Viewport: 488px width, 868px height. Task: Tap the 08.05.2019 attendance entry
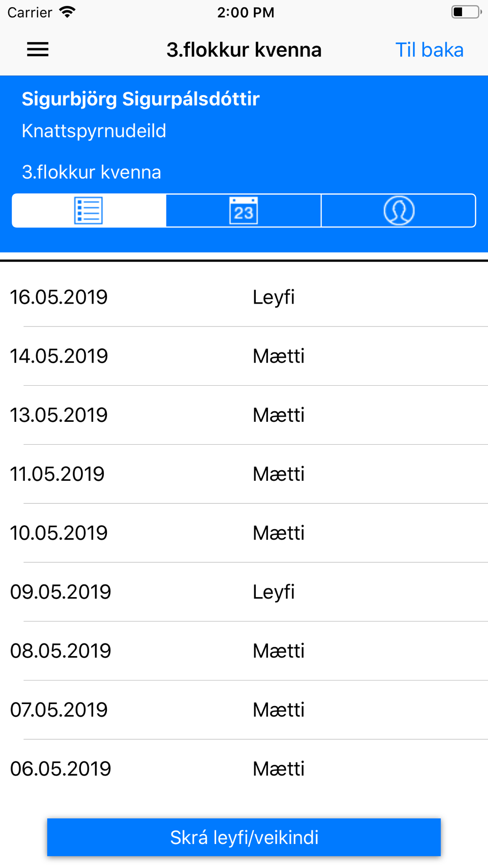tap(244, 651)
